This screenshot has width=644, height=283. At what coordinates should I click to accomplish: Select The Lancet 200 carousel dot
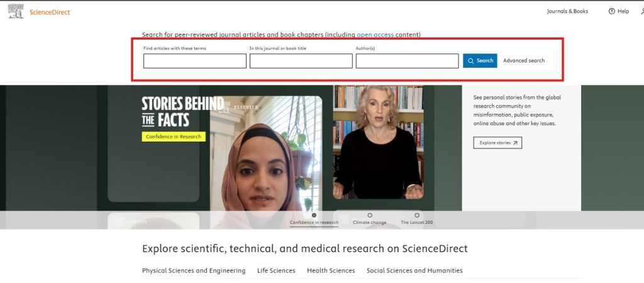pos(417,215)
